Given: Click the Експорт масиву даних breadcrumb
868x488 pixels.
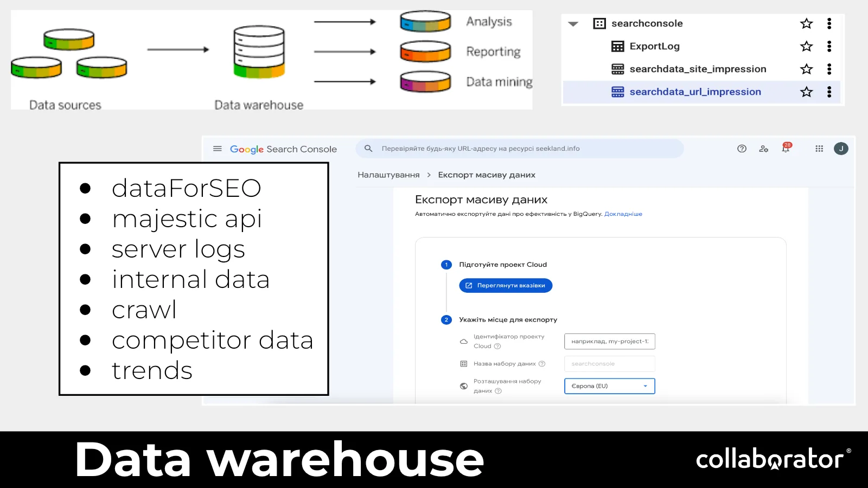Looking at the screenshot, I should 487,175.
